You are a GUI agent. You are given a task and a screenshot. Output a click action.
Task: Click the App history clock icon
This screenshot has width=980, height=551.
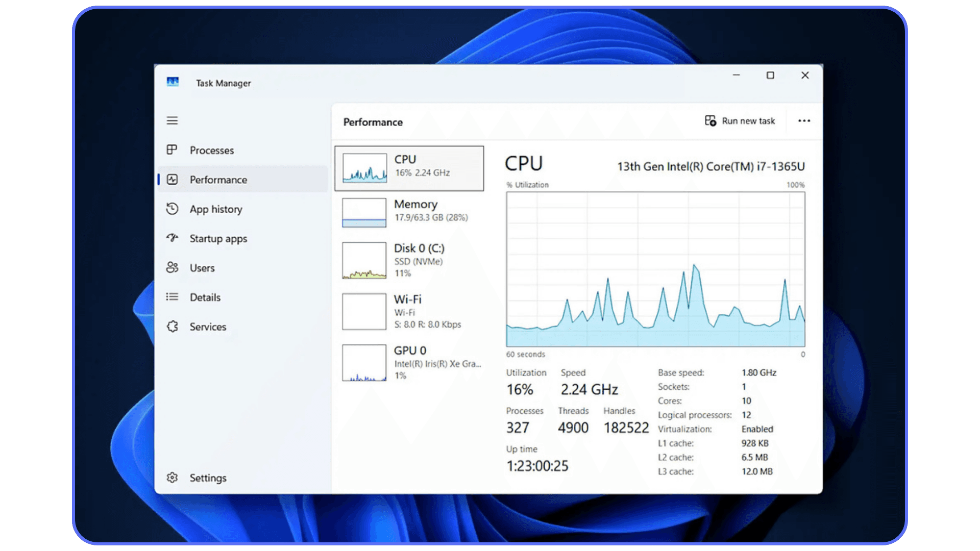pos(172,209)
